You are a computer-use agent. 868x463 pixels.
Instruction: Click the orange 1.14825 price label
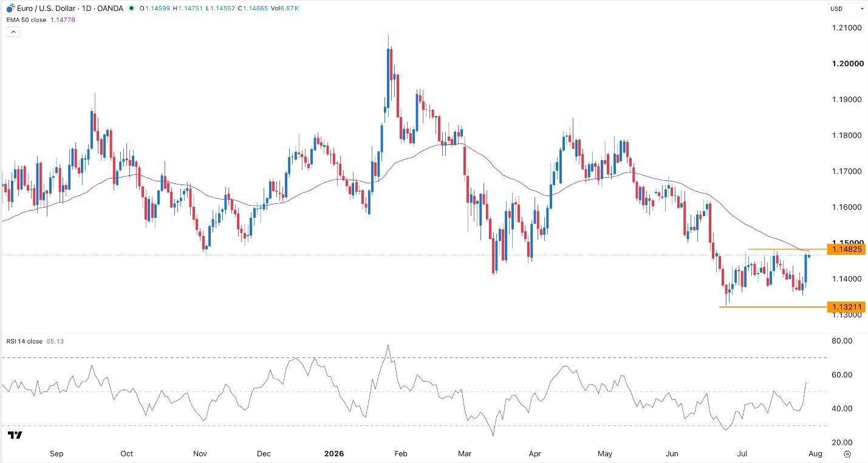(847, 249)
